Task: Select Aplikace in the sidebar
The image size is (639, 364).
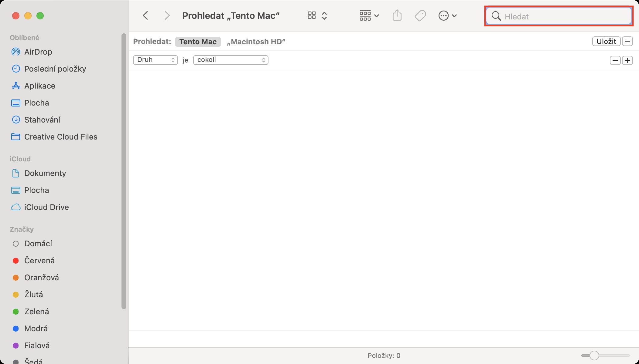Action: pyautogui.click(x=39, y=86)
